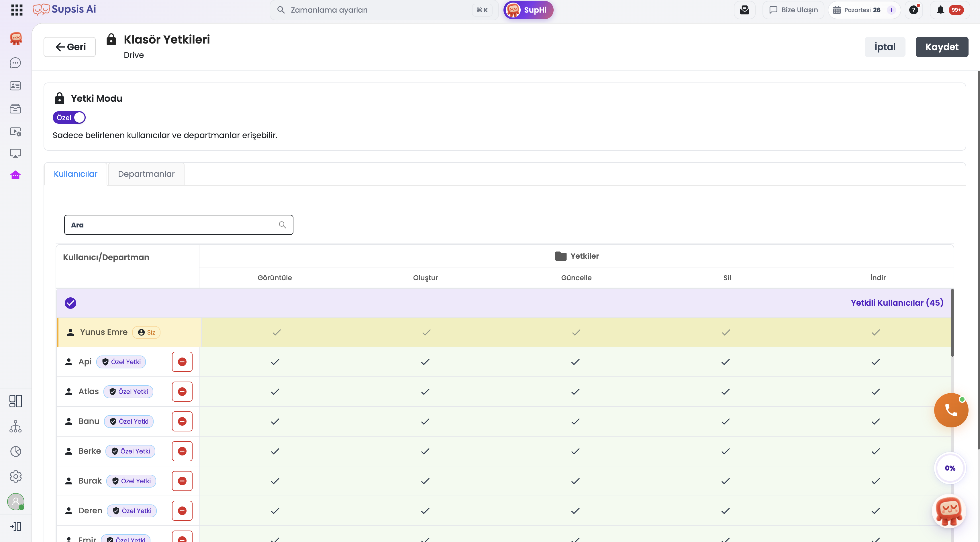Expand the sidebar with arrow icon
This screenshot has width=980, height=542.
[15, 527]
